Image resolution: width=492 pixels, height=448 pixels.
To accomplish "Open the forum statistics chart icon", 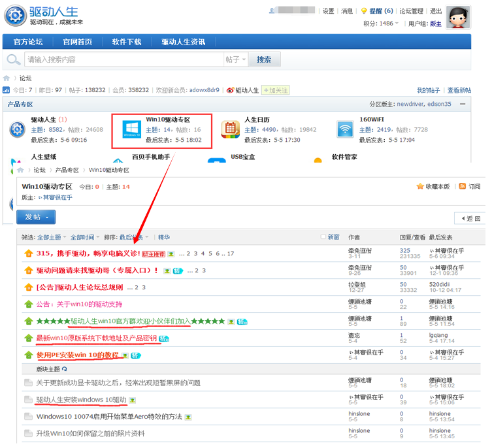I will pos(7,91).
